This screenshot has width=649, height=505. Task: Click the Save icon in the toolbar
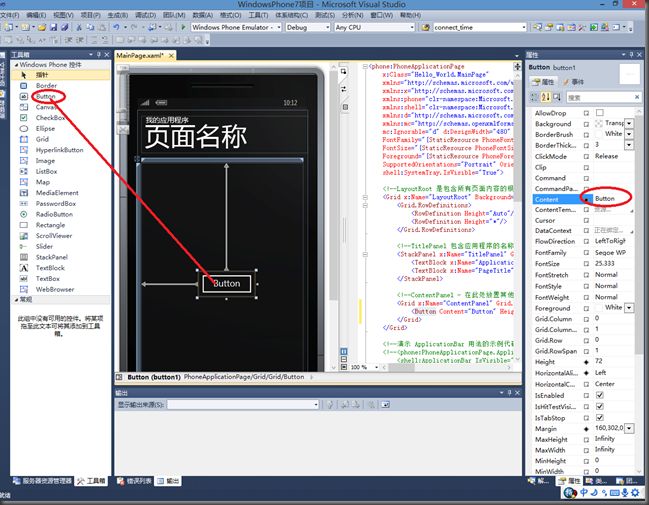tap(53, 27)
